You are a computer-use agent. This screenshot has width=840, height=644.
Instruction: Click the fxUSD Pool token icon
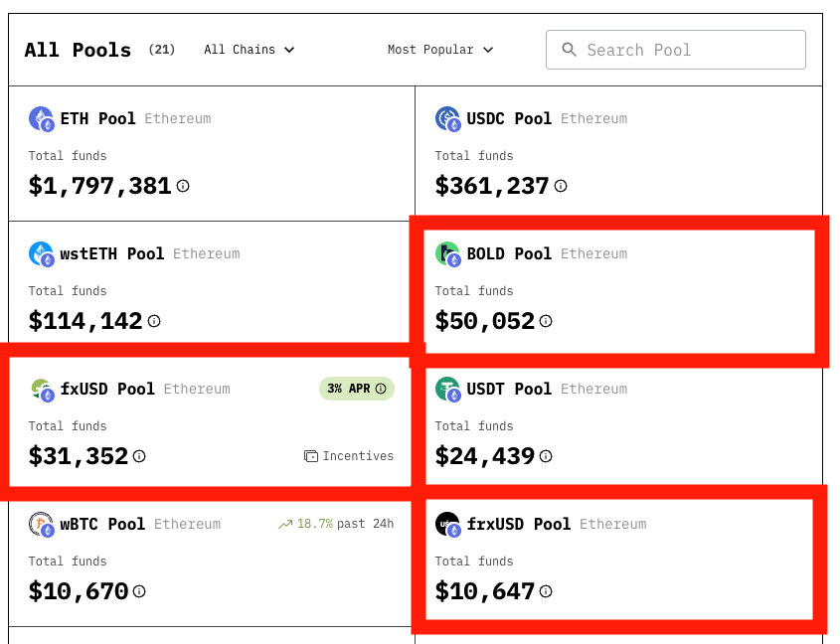[40, 389]
